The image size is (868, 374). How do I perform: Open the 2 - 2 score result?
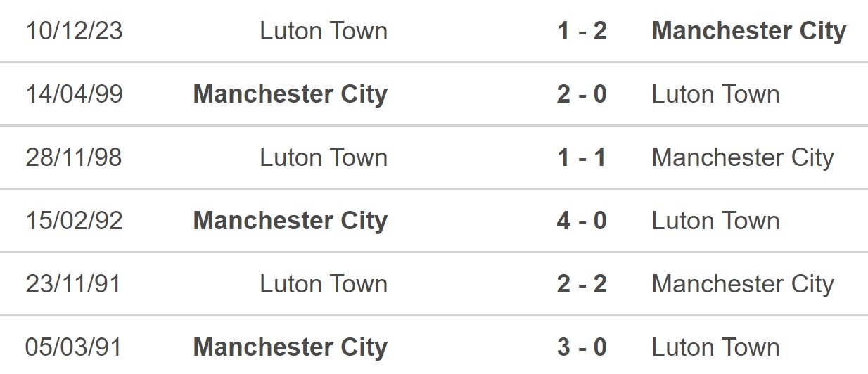pos(582,284)
